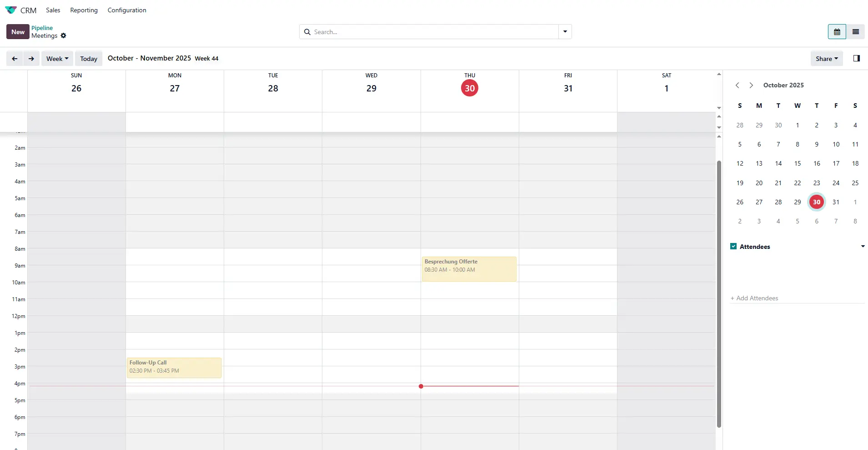The height and width of the screenshot is (450, 868).
Task: Go to previous month in mini calendar
Action: [737, 85]
